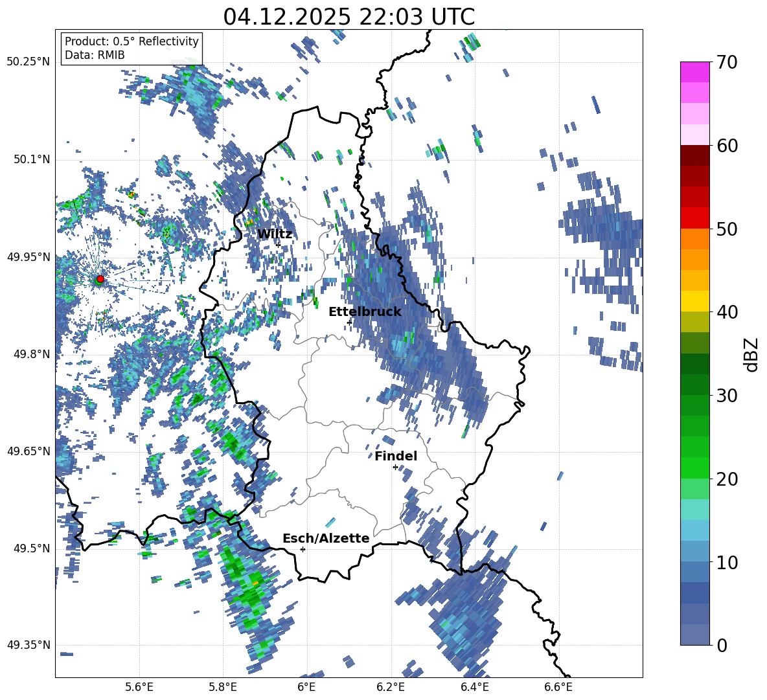Click the 50.1°N latitude label

coord(31,160)
